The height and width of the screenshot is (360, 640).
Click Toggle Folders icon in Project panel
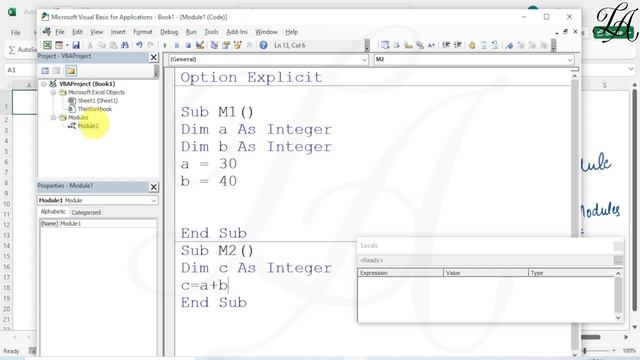click(71, 71)
